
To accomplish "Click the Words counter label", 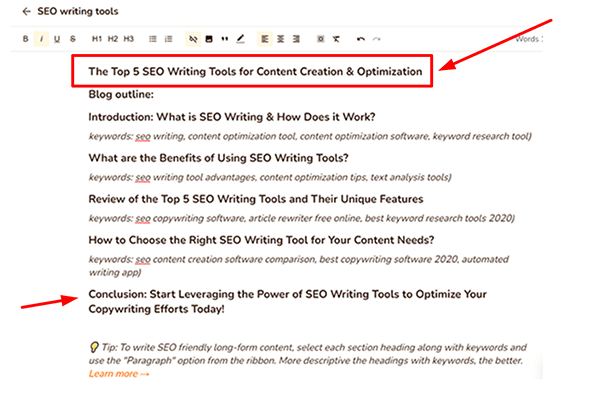I will [528, 39].
